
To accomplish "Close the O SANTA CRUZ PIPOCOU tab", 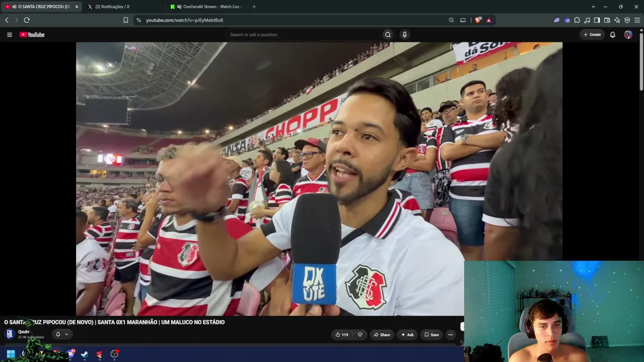I will [76, 7].
